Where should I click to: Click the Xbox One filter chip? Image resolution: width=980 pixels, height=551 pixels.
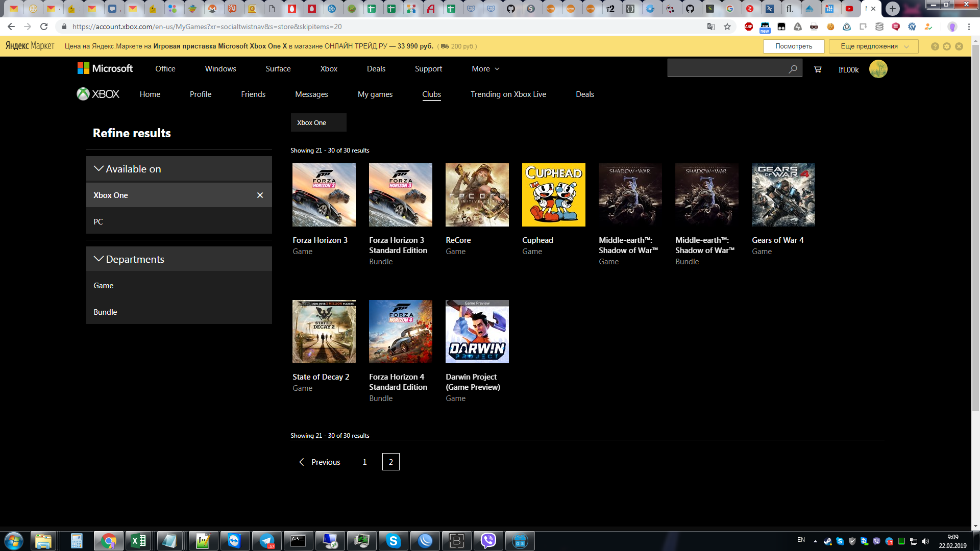coord(318,122)
